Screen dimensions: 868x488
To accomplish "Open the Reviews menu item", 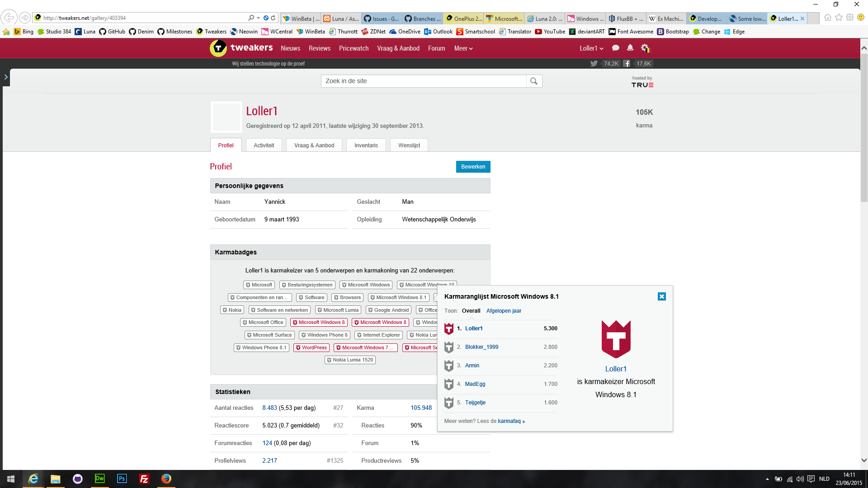I will tap(320, 48).
